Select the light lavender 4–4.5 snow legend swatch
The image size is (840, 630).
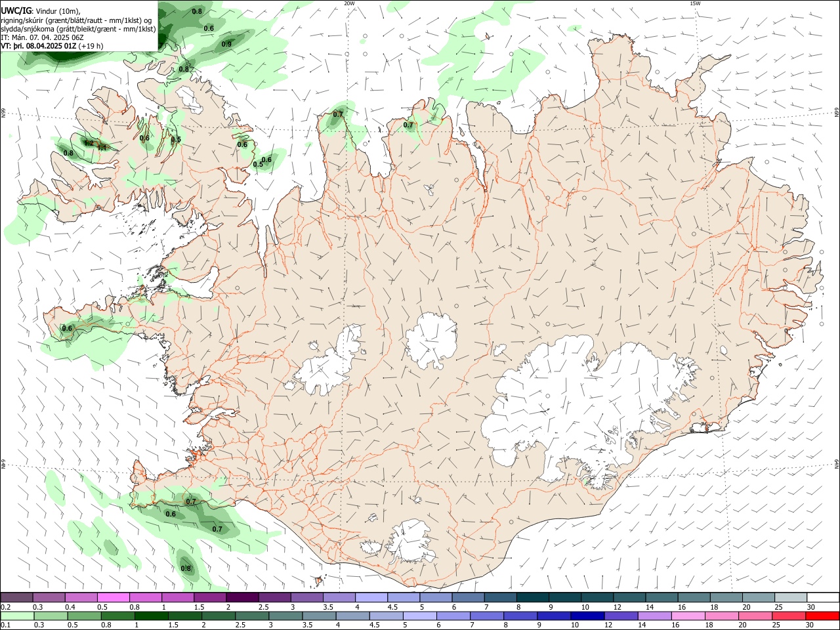pos(370,598)
